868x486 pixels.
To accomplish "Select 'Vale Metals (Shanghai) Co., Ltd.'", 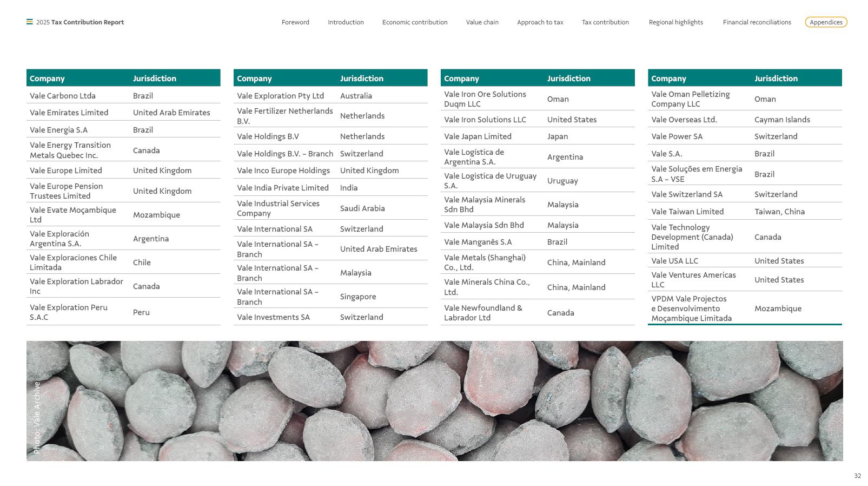I will click(485, 262).
